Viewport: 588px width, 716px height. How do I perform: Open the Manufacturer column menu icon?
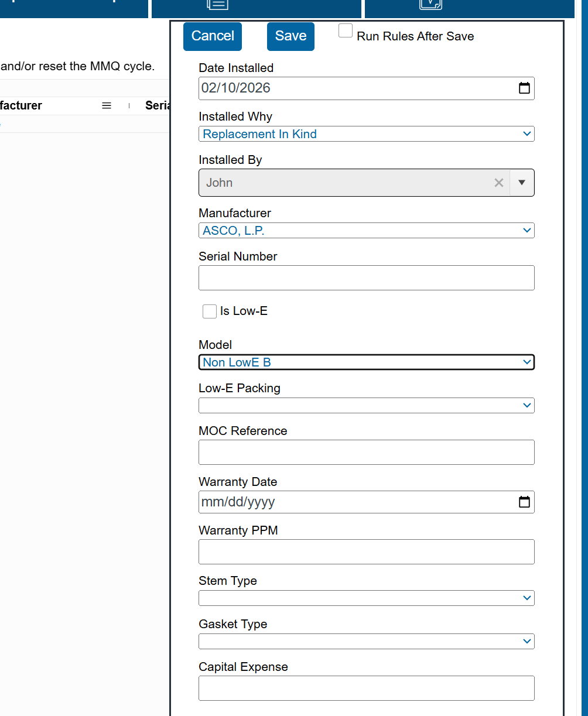[107, 106]
